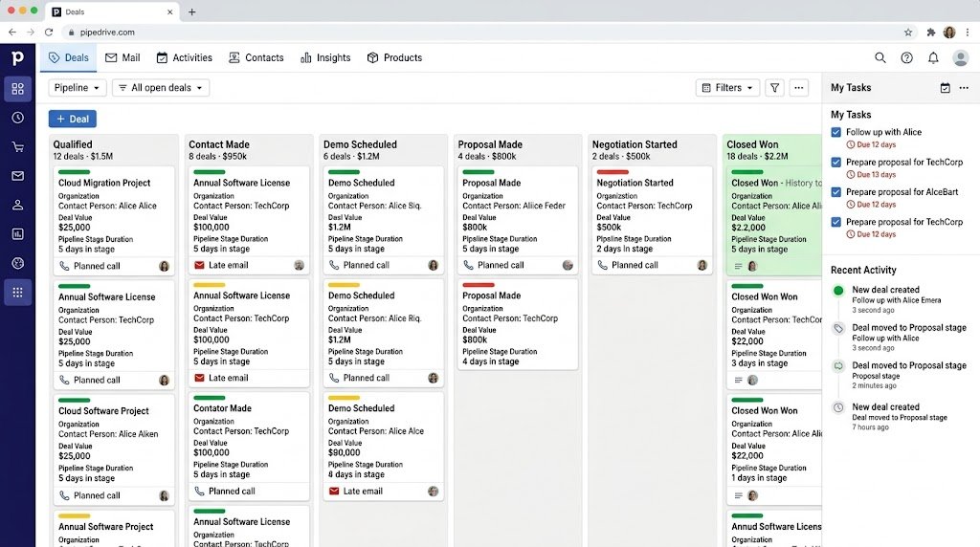Click the Contact Made column header
This screenshot has width=980, height=547.
click(219, 144)
